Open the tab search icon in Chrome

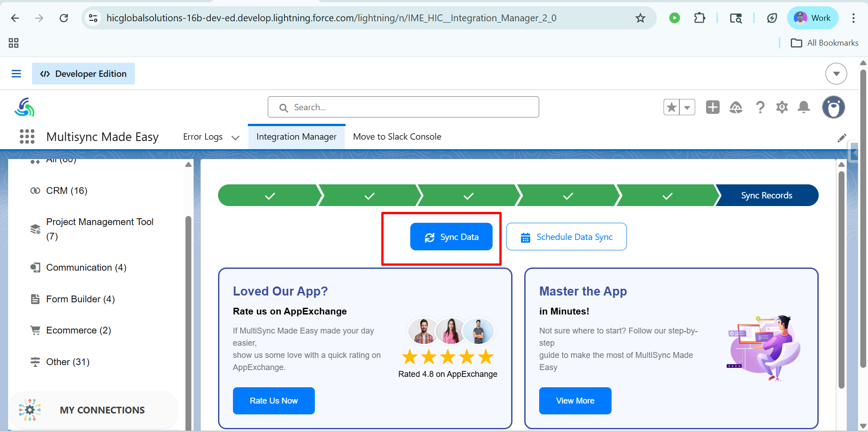736,18
